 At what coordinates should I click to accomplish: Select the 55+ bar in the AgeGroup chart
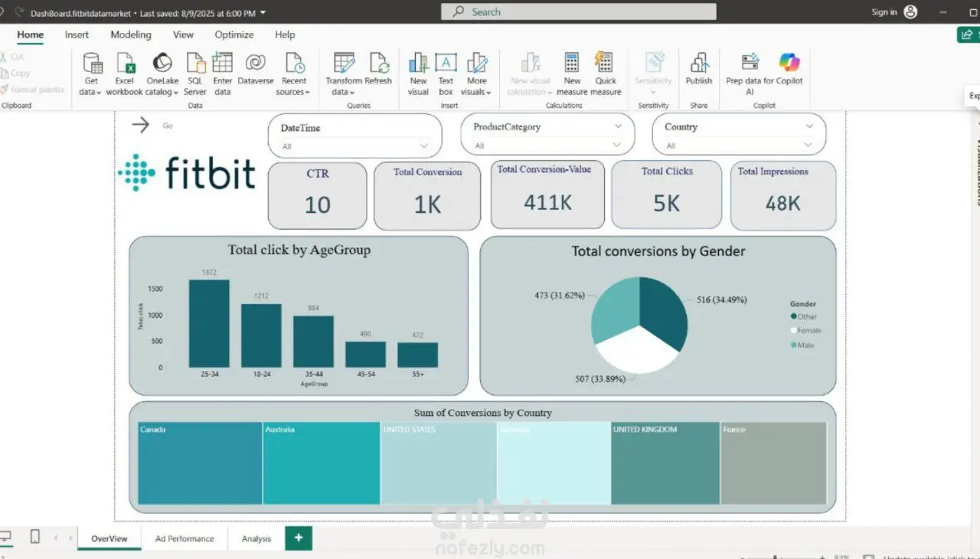417,355
